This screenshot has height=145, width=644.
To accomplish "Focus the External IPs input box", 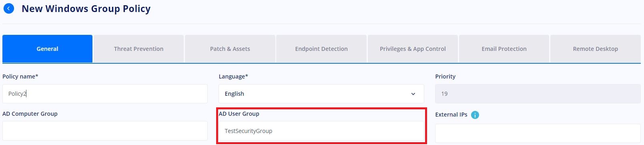I will pos(538,133).
